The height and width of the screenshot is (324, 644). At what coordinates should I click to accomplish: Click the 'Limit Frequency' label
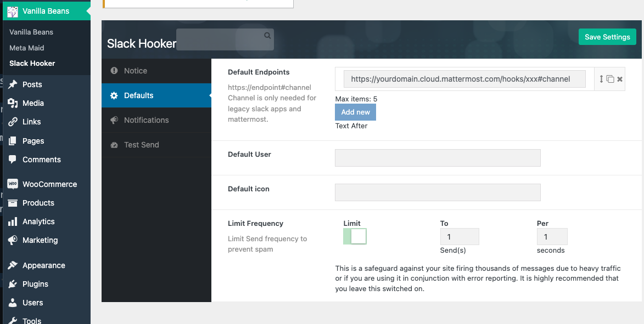[x=255, y=224]
